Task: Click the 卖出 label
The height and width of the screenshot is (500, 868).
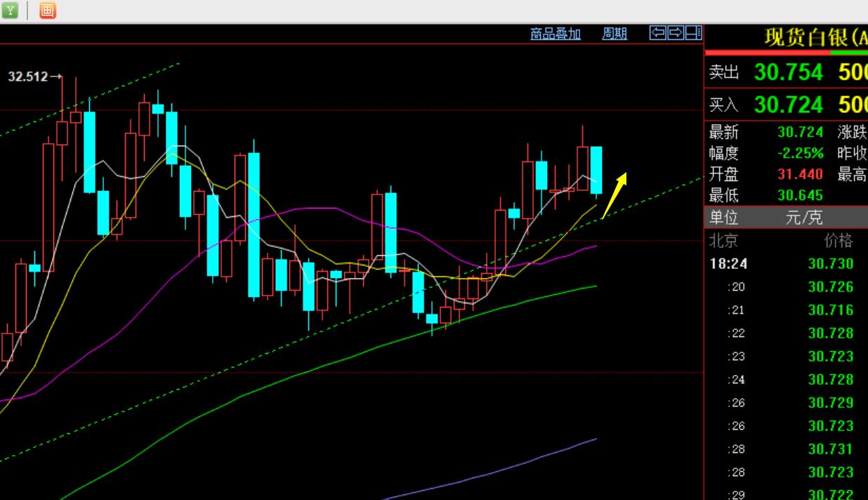Action: point(724,72)
